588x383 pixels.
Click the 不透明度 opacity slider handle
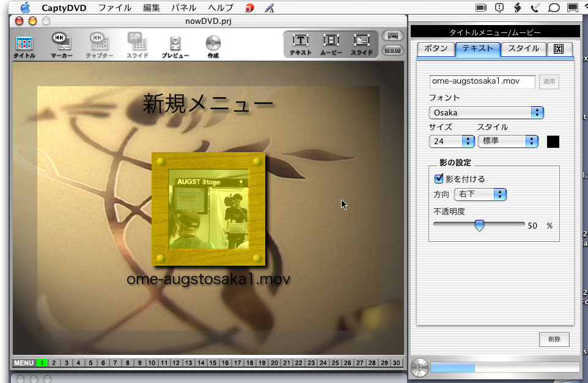[x=479, y=225]
